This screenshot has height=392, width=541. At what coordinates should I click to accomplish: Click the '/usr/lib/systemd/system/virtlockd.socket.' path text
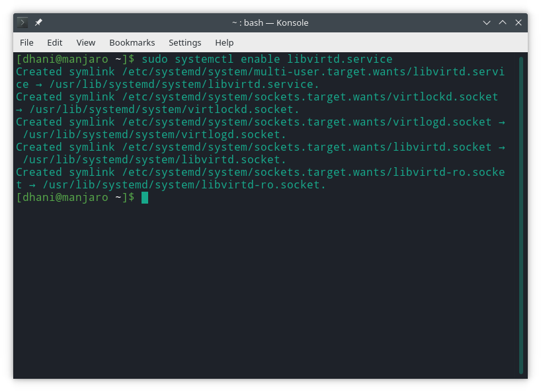pyautogui.click(x=165, y=109)
